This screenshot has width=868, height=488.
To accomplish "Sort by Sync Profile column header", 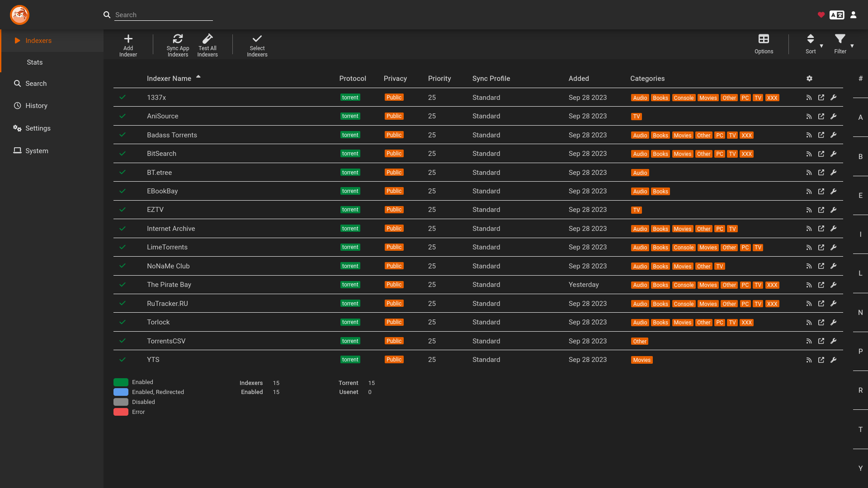I will [491, 79].
